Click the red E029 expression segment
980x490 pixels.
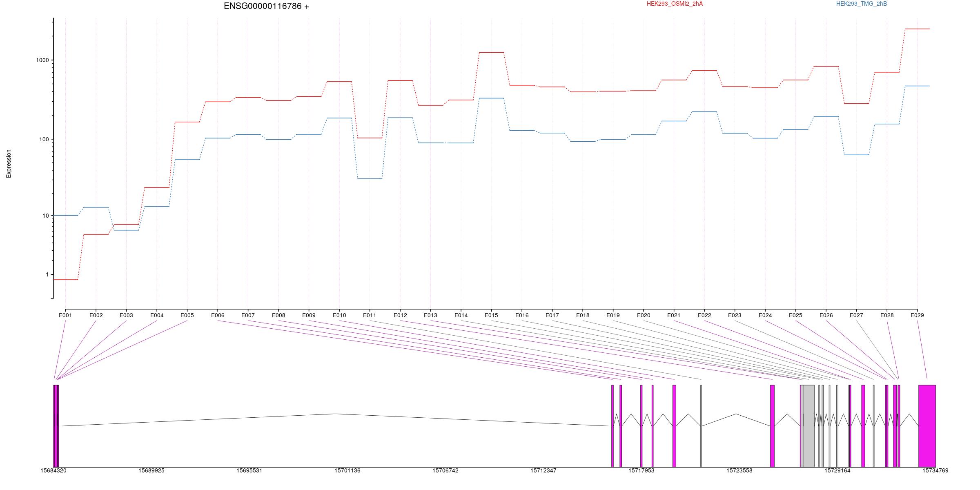pos(917,29)
